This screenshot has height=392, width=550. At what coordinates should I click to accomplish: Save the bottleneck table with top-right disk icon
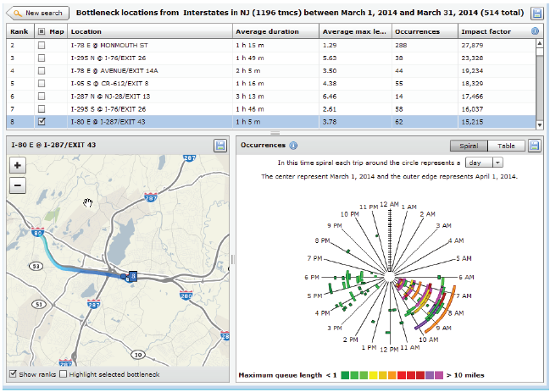point(536,14)
